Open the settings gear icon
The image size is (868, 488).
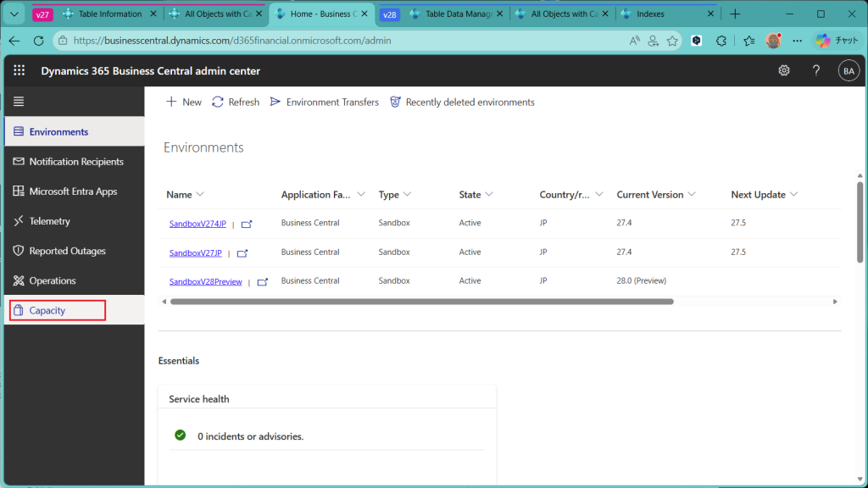pyautogui.click(x=784, y=71)
